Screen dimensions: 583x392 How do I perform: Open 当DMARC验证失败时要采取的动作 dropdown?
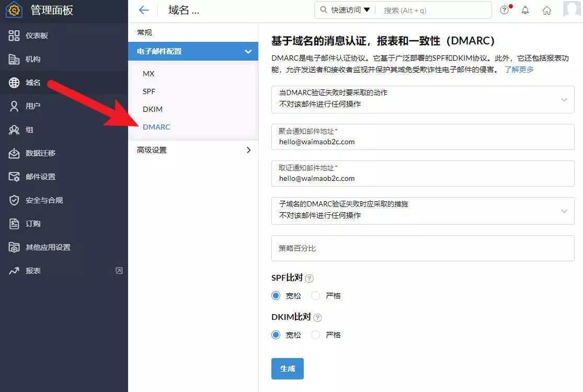tap(422, 99)
